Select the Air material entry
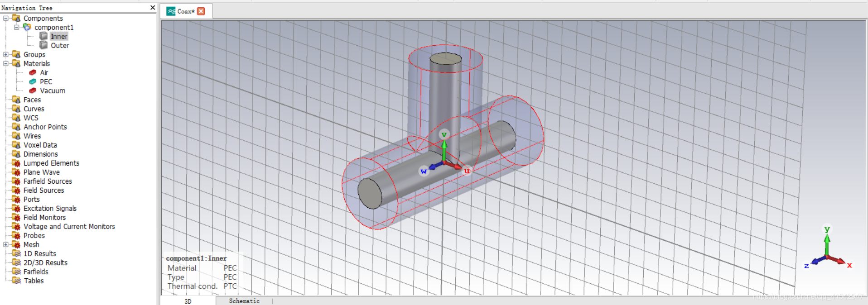The width and height of the screenshot is (868, 305). pos(44,72)
